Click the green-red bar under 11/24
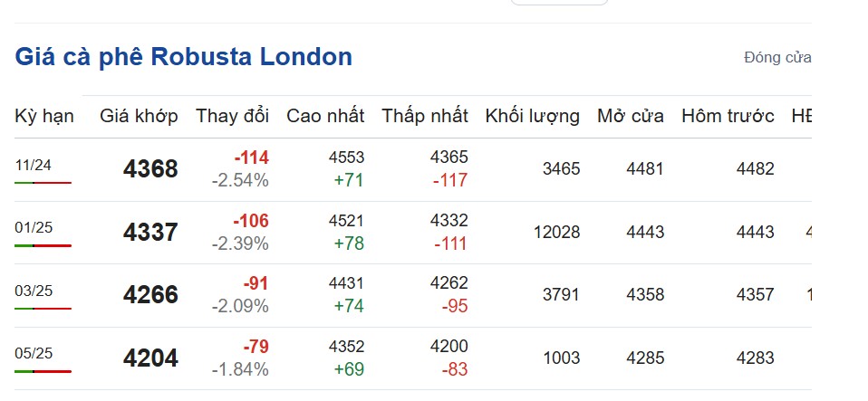Image resolution: width=868 pixels, height=401 pixels. 43,183
